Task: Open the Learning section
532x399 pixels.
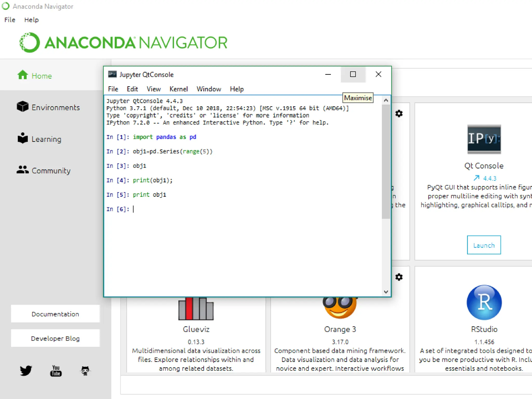Action: coord(39,139)
